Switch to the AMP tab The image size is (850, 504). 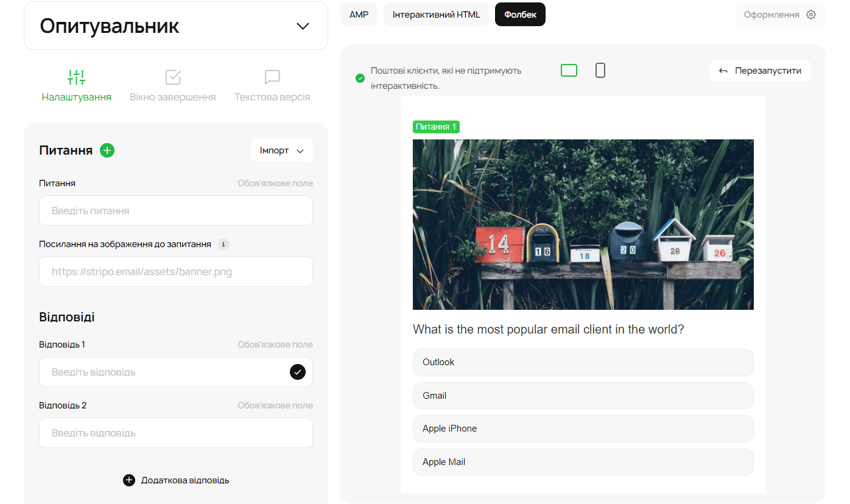click(359, 15)
